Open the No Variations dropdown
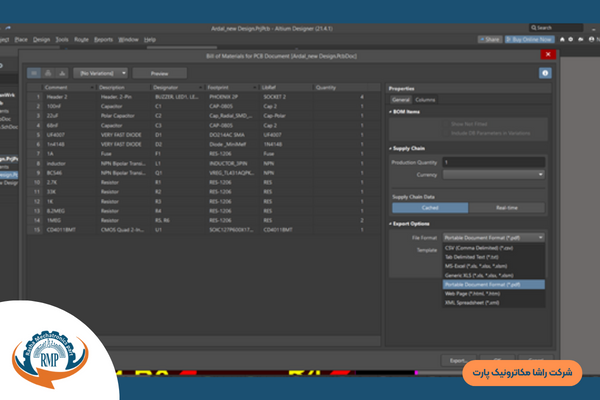 (103, 73)
